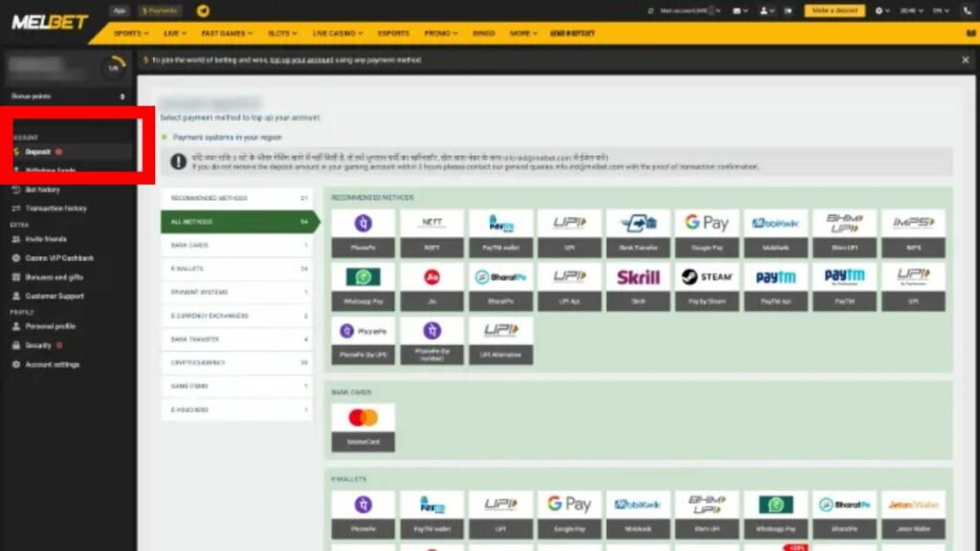
Task: Choose BharatPe in Recommended Methods
Action: click(501, 287)
